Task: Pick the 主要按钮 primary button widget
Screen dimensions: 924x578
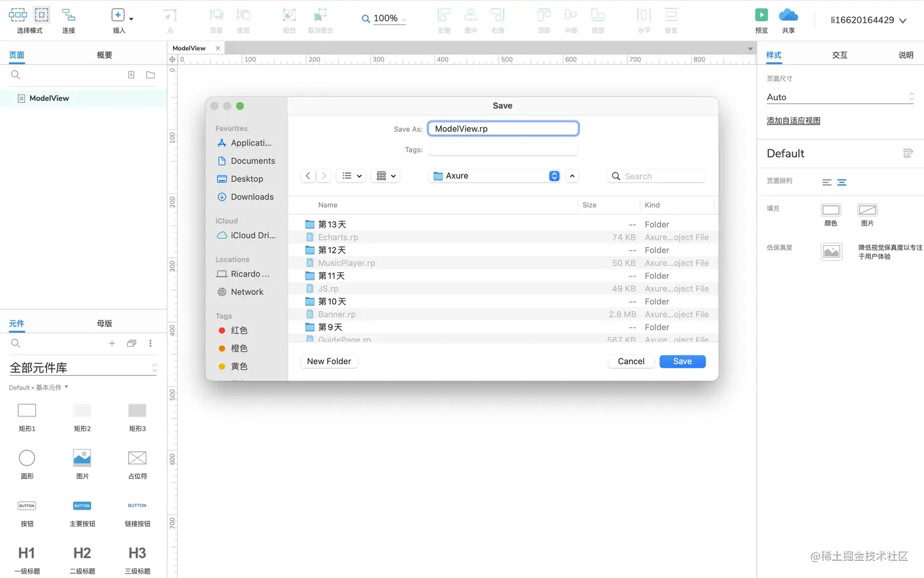Action: click(x=82, y=506)
